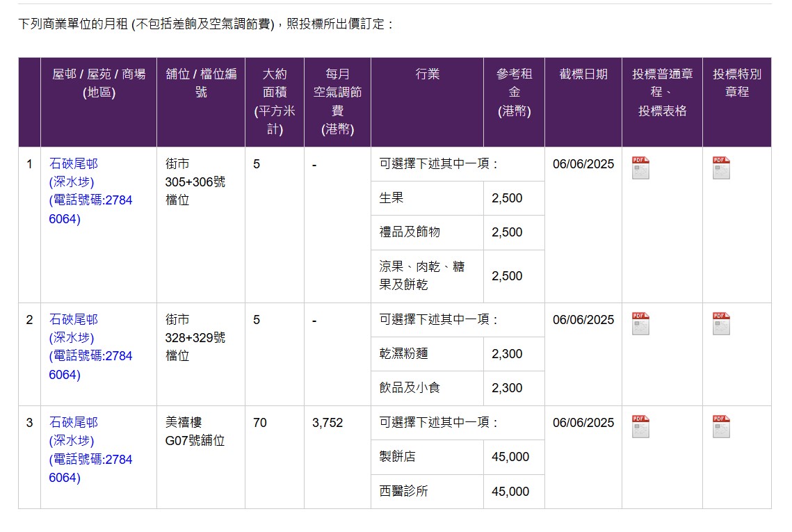
Task: Select the 涼果、肉乾、糖果及餅乾 trade cell
Action: pos(428,276)
